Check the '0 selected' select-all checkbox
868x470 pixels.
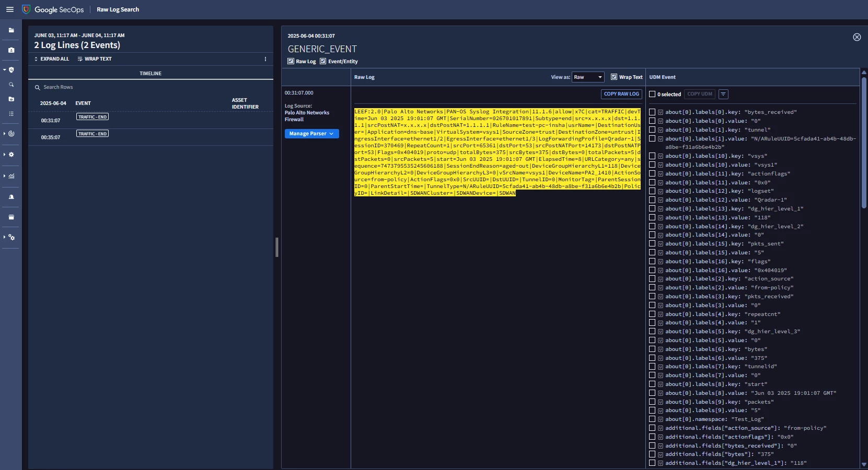click(x=652, y=94)
